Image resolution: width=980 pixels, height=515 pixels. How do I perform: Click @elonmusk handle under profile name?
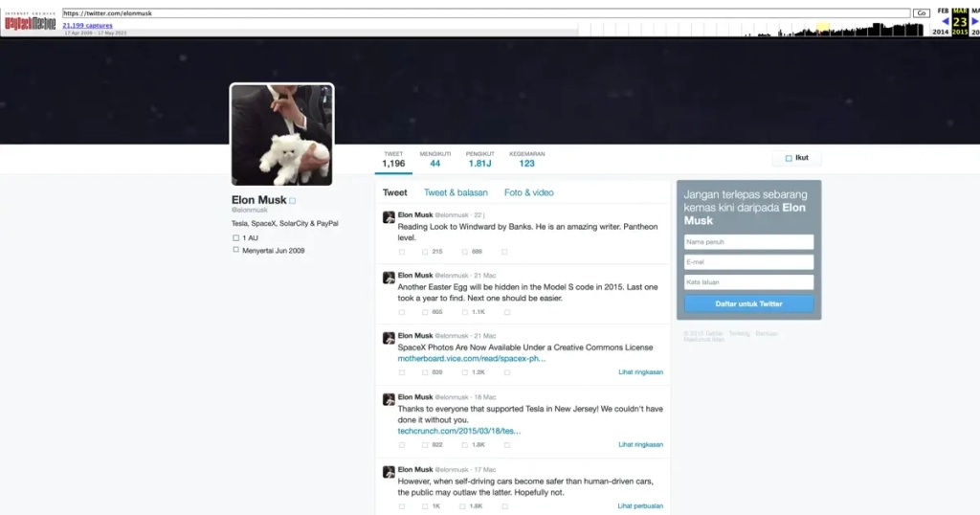[250, 210]
